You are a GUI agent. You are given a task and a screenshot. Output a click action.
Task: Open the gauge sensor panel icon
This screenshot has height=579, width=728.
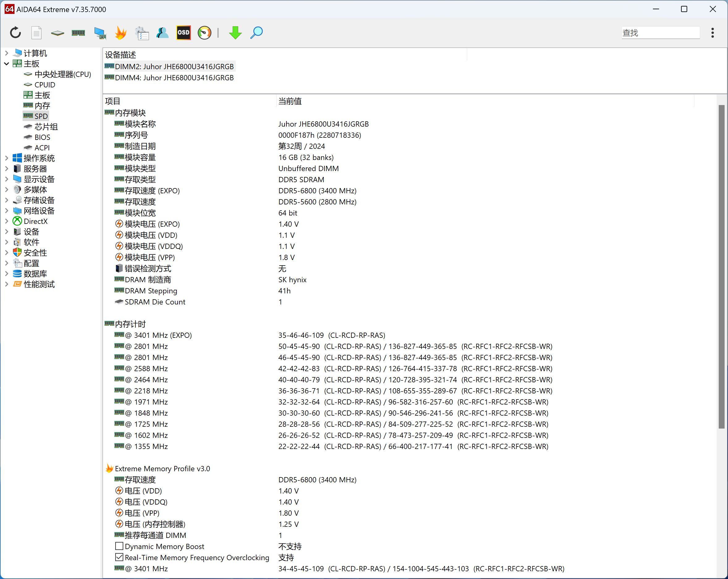[205, 33]
